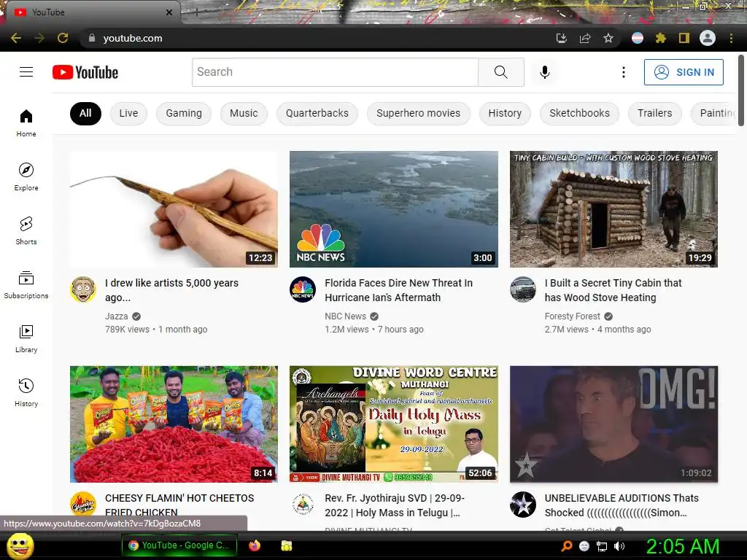The image size is (747, 560).
Task: Open the drawing hand video thumbnail
Action: click(x=174, y=209)
